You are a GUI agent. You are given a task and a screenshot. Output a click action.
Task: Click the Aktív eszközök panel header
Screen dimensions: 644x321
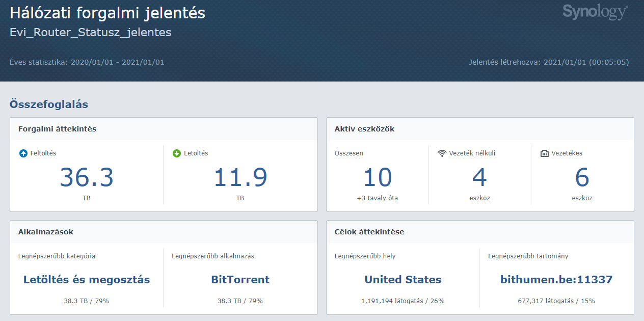364,129
